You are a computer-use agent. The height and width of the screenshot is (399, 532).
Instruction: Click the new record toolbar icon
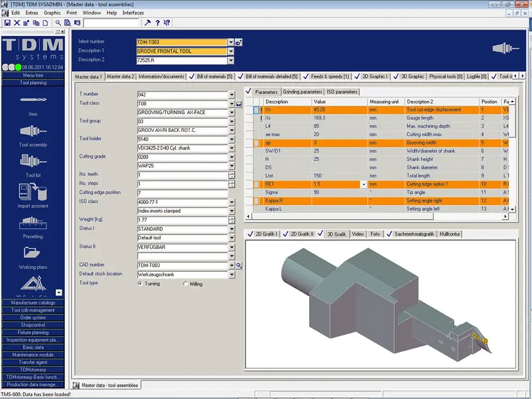point(27,23)
